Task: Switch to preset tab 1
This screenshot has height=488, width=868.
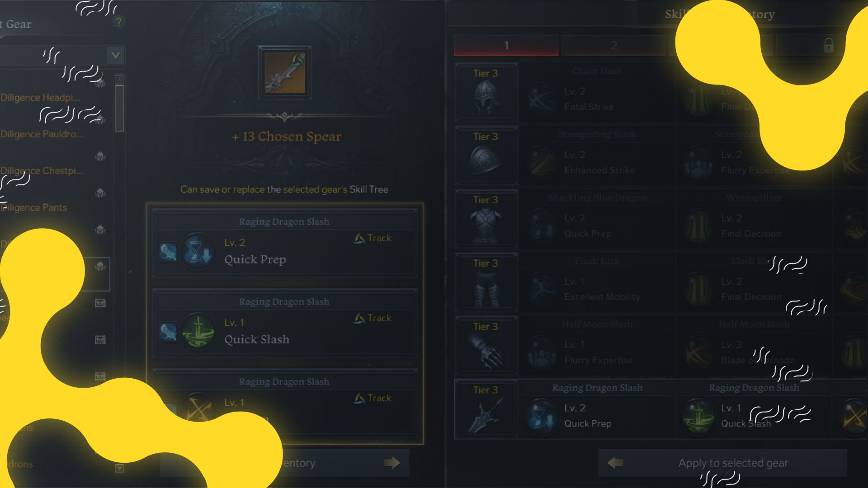Action: click(x=506, y=45)
